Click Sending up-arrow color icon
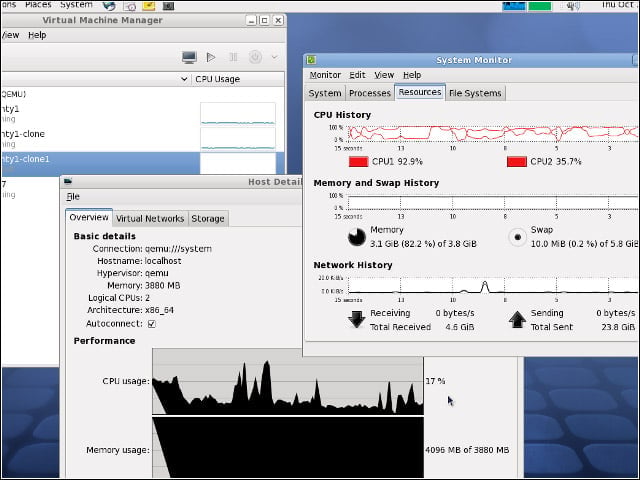 pos(517,320)
